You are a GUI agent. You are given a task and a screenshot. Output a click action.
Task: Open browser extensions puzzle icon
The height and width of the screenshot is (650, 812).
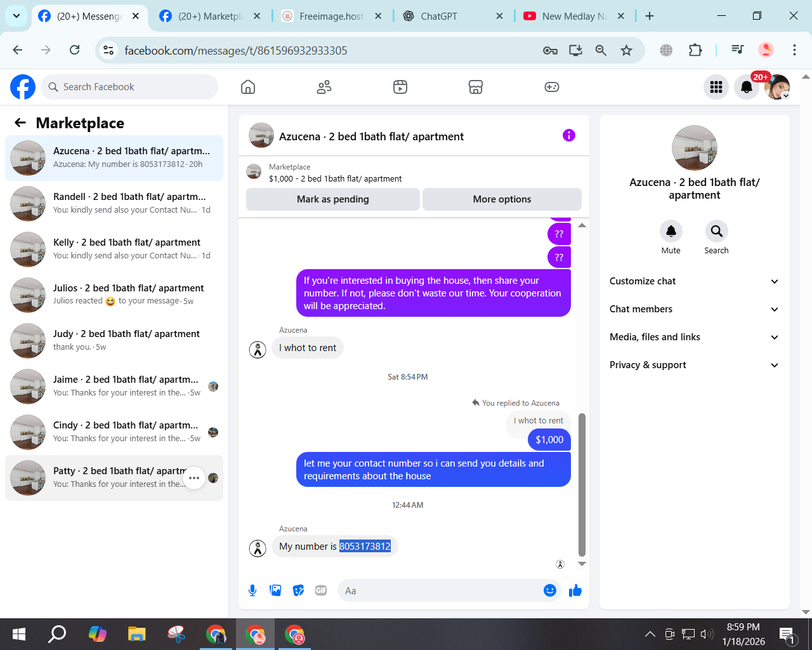coord(695,50)
